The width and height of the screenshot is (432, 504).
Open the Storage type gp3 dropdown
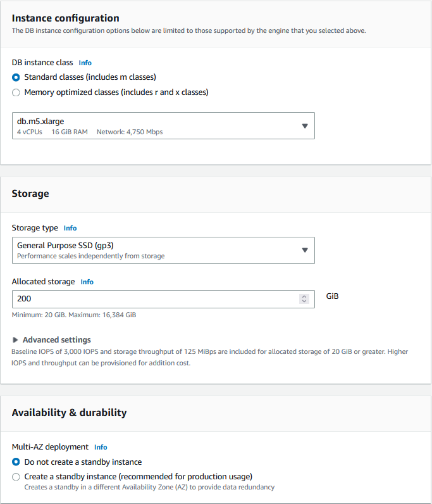(x=163, y=250)
